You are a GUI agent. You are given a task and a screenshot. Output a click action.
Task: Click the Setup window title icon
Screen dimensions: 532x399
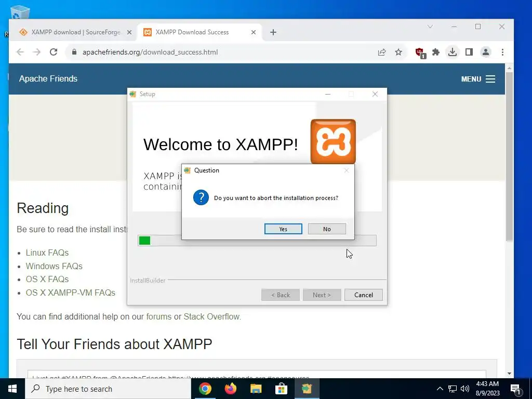[132, 94]
